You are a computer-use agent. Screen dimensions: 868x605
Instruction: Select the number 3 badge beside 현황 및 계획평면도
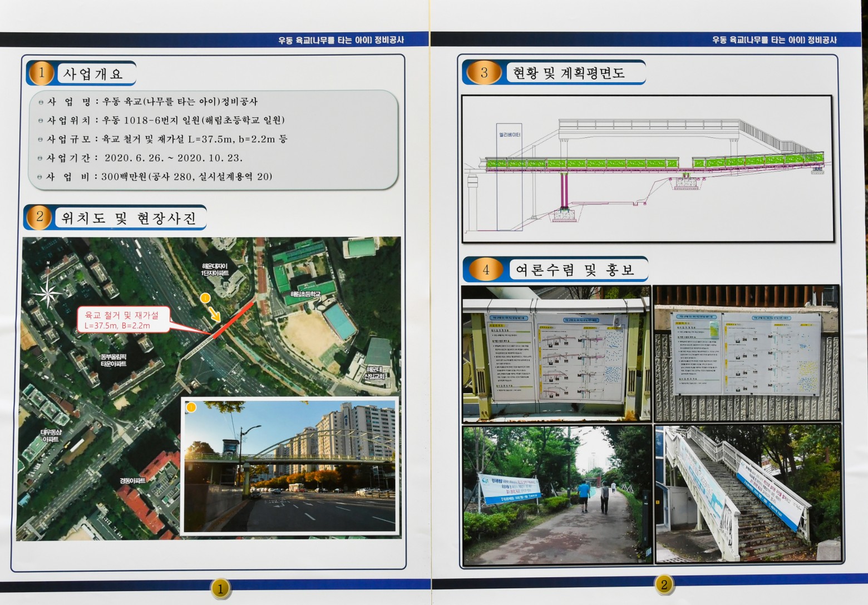point(484,72)
